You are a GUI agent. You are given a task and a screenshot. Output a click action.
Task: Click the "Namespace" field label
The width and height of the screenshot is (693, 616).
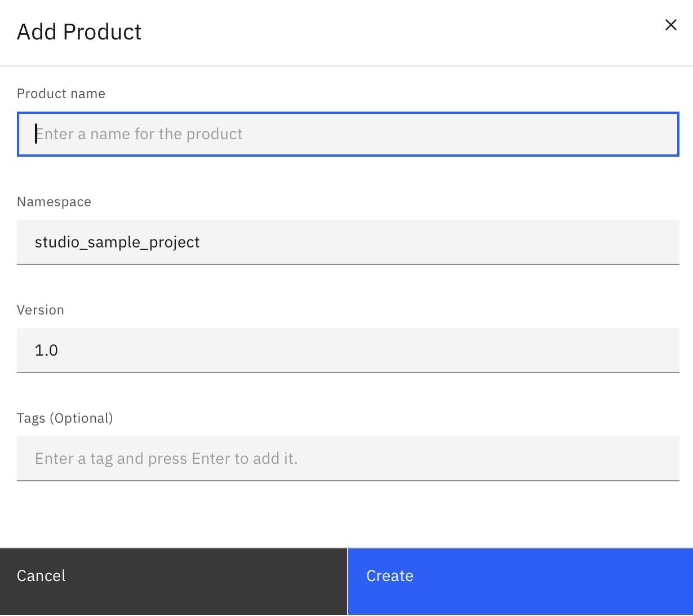[x=54, y=202]
